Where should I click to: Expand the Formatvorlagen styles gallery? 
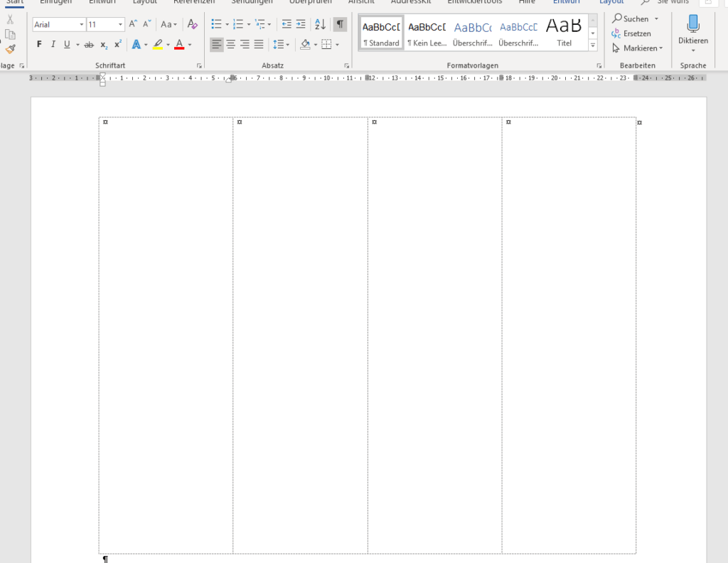[x=593, y=45]
